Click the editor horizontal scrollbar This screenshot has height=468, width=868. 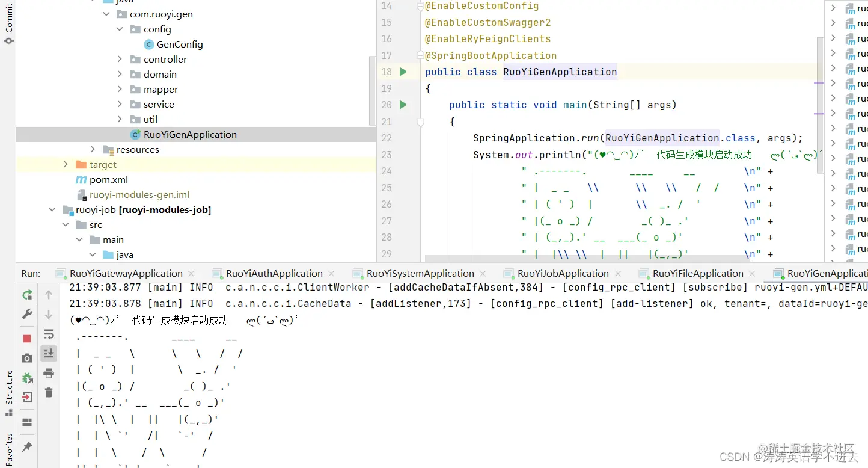[588, 258]
